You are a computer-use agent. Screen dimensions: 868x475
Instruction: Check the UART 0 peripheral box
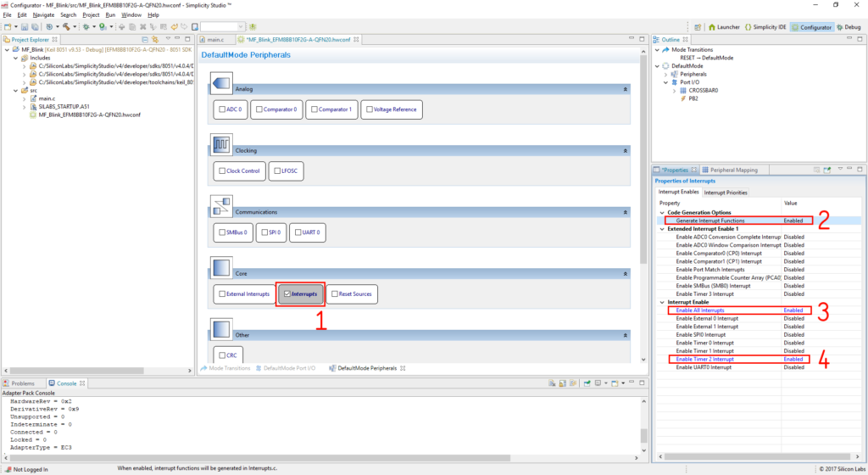pos(297,232)
